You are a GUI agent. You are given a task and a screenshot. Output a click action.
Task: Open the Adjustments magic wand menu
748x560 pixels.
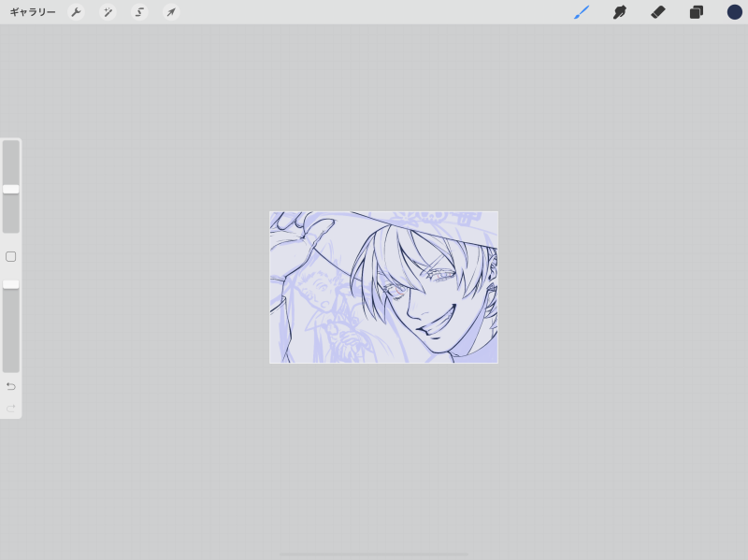pyautogui.click(x=108, y=12)
